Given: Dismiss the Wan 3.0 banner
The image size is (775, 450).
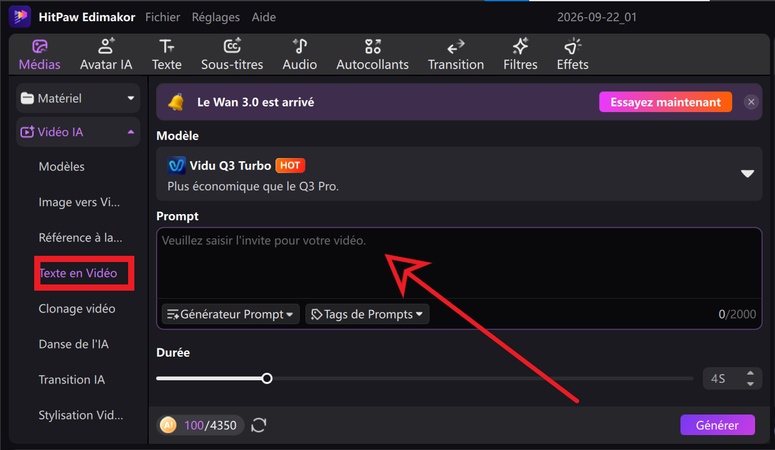Looking at the screenshot, I should click(751, 102).
